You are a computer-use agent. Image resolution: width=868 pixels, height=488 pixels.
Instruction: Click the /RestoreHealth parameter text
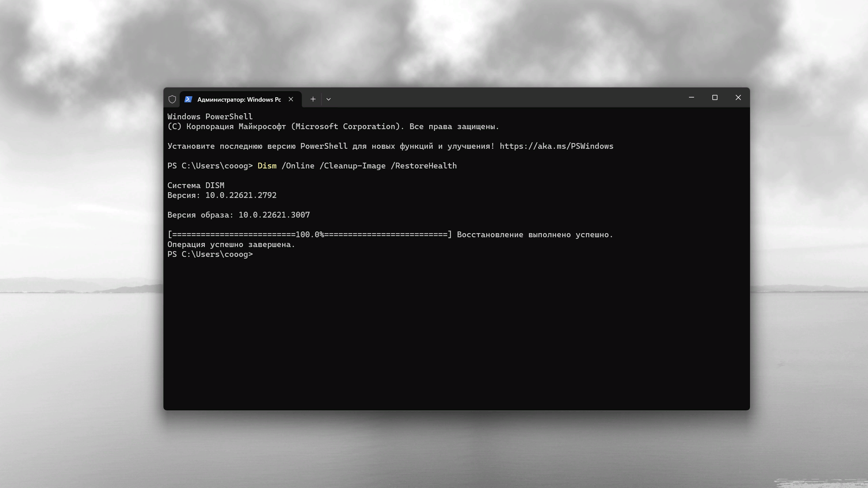(x=424, y=166)
